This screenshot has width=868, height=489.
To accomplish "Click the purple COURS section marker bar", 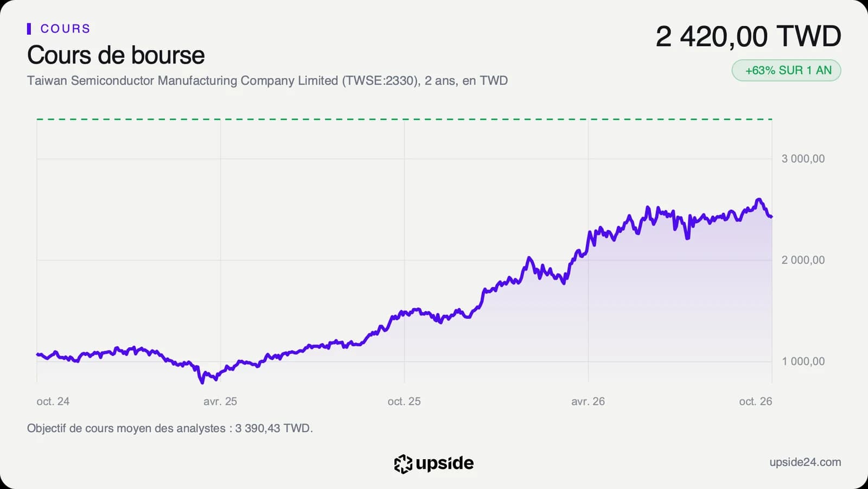I will 29,29.
